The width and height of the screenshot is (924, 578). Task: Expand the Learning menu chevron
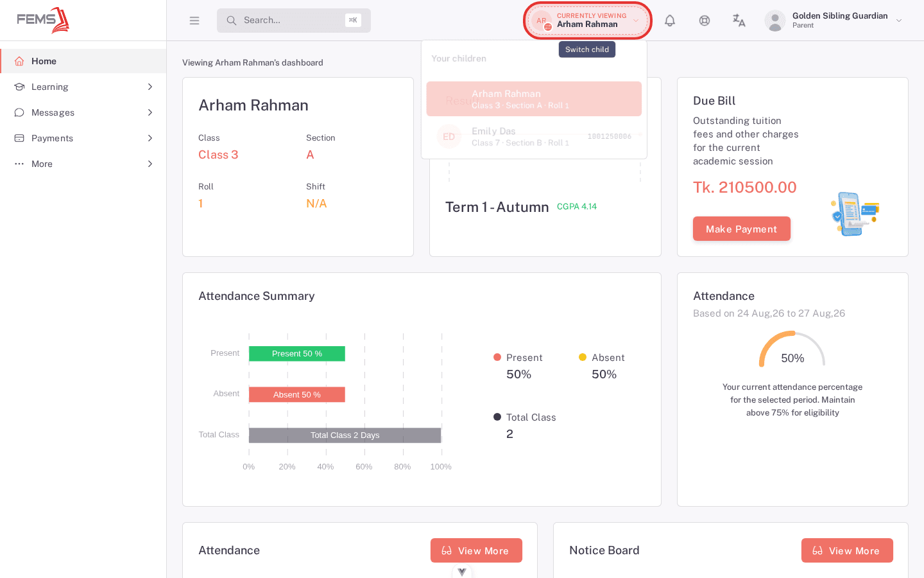tap(150, 87)
